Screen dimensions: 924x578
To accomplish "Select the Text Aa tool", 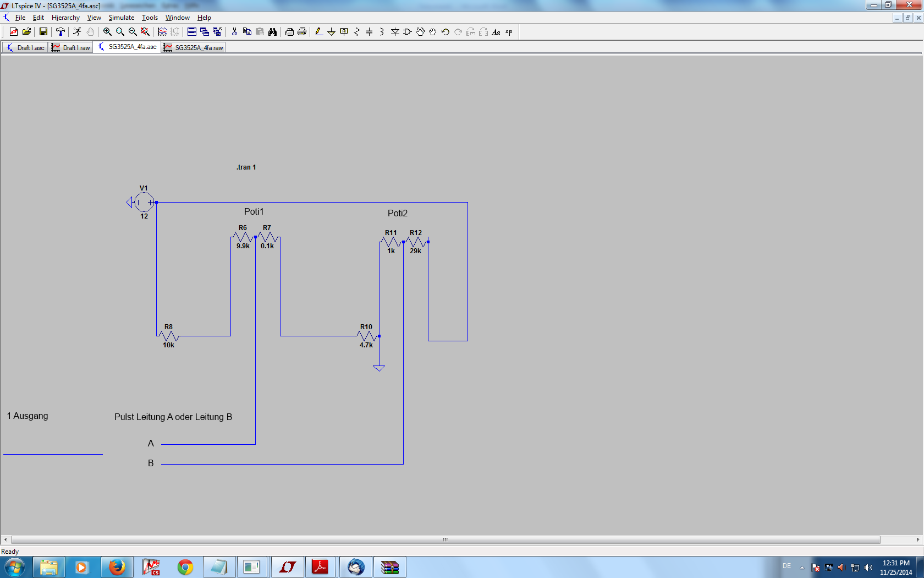I will click(x=496, y=32).
